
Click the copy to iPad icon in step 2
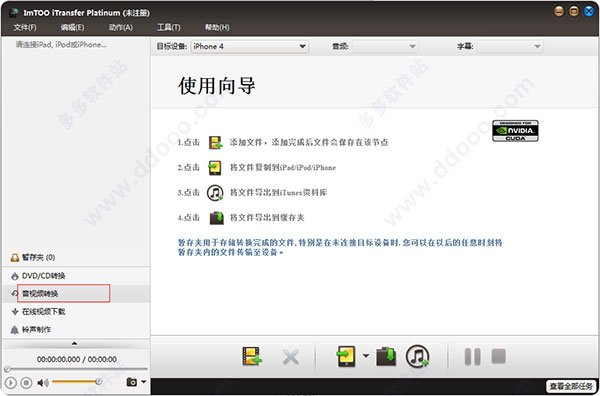point(215,168)
